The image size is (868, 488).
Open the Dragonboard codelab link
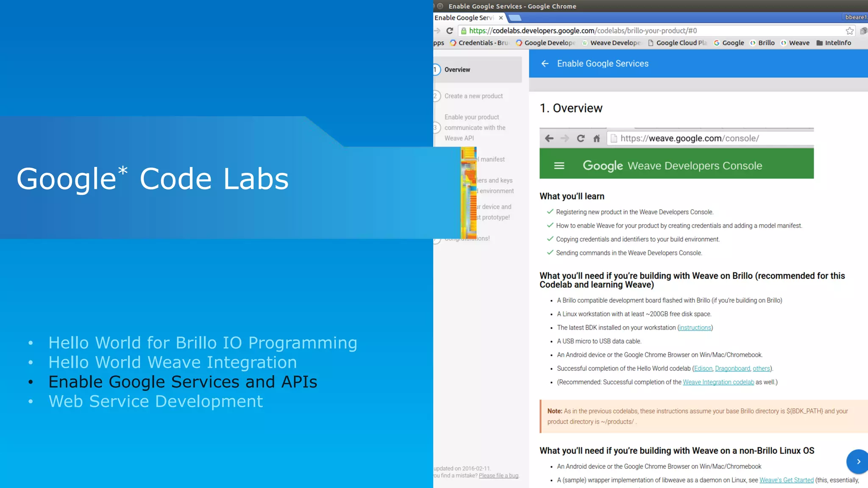(732, 369)
